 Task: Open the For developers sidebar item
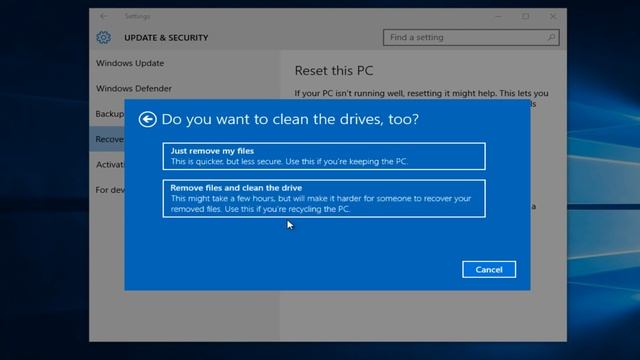point(110,190)
